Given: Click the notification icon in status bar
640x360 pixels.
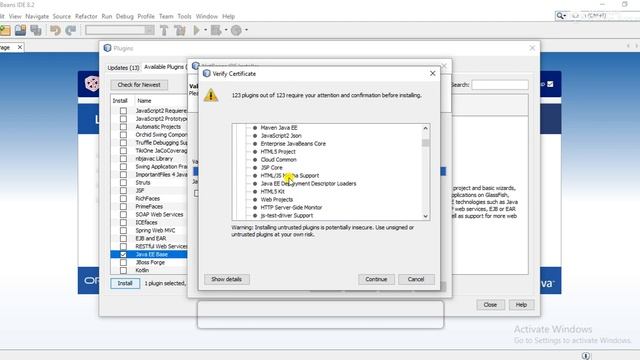Looking at the screenshot, I should [586, 356].
